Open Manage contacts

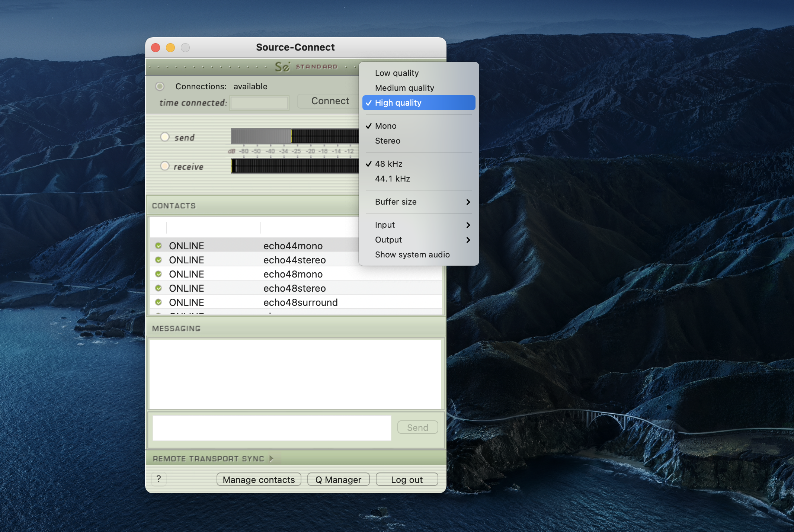click(259, 480)
